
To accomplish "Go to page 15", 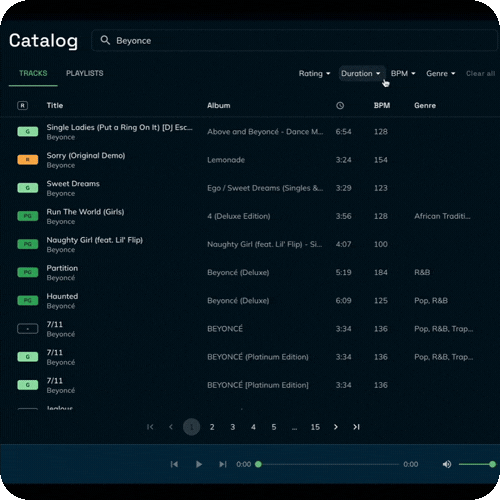I will [315, 427].
